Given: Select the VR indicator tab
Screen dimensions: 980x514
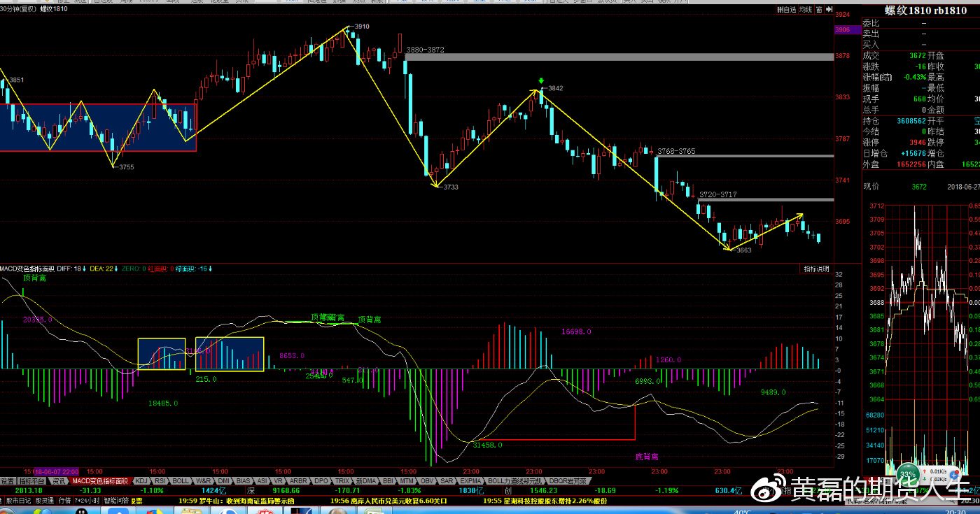Looking at the screenshot, I should (x=279, y=481).
